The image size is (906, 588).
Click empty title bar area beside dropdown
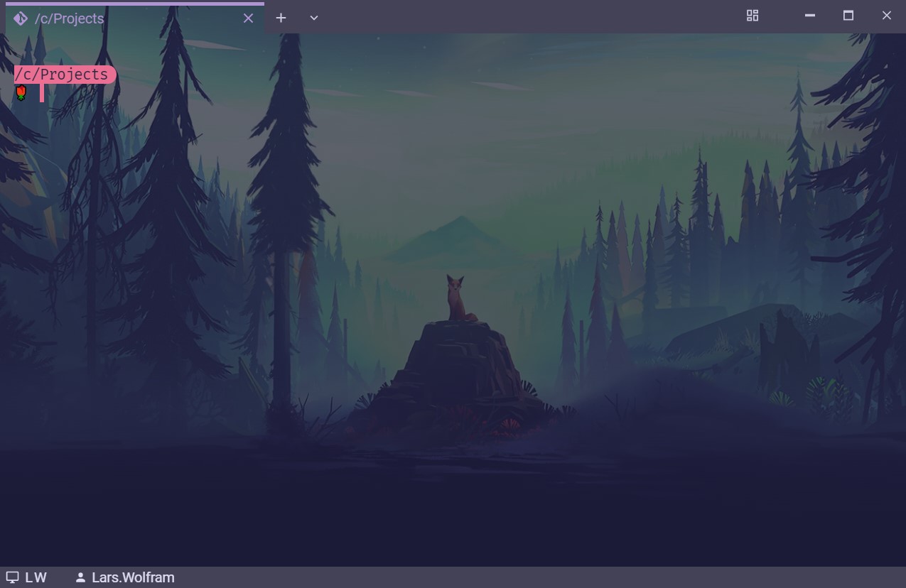pos(533,17)
